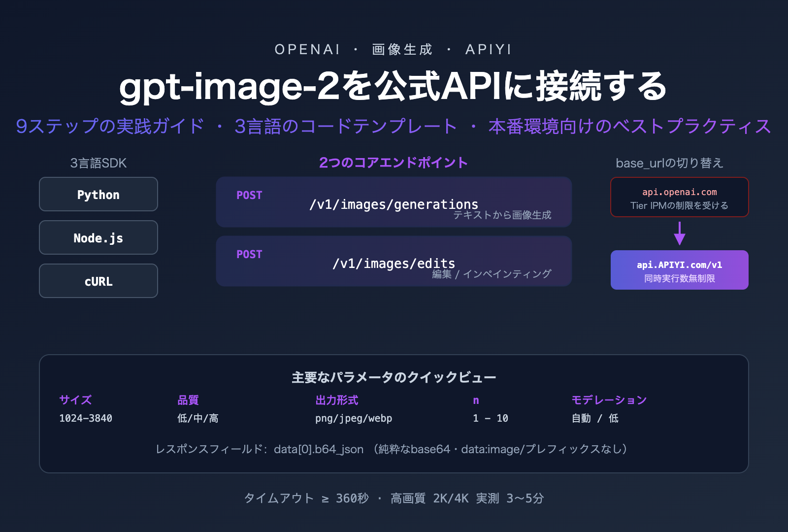Adjust the サイズ 1024-3840 range
This screenshot has height=532, width=788.
[85, 419]
